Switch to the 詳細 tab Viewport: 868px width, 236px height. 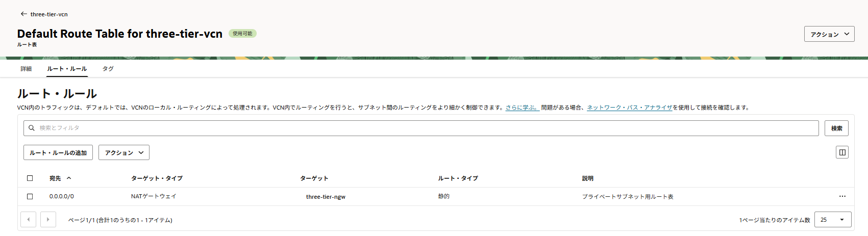26,68
